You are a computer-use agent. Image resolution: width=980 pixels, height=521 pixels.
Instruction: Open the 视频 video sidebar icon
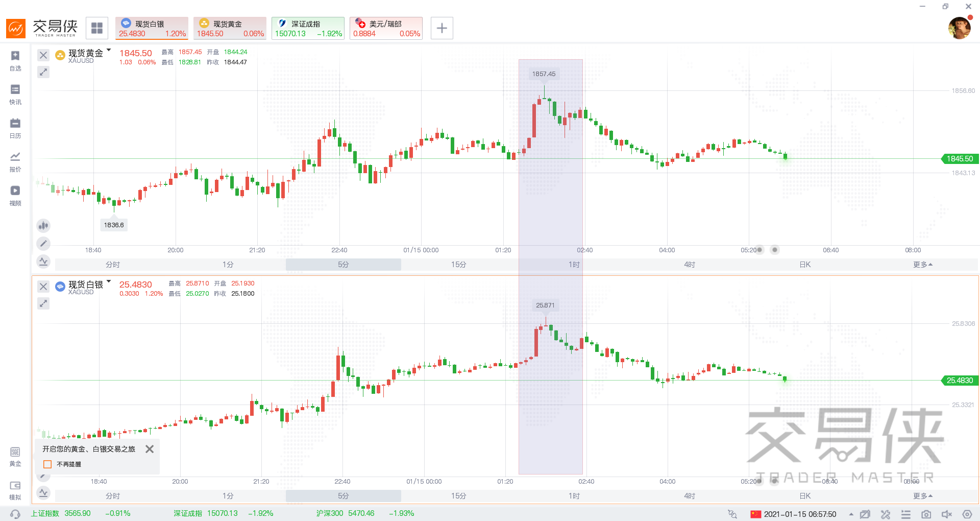click(15, 195)
